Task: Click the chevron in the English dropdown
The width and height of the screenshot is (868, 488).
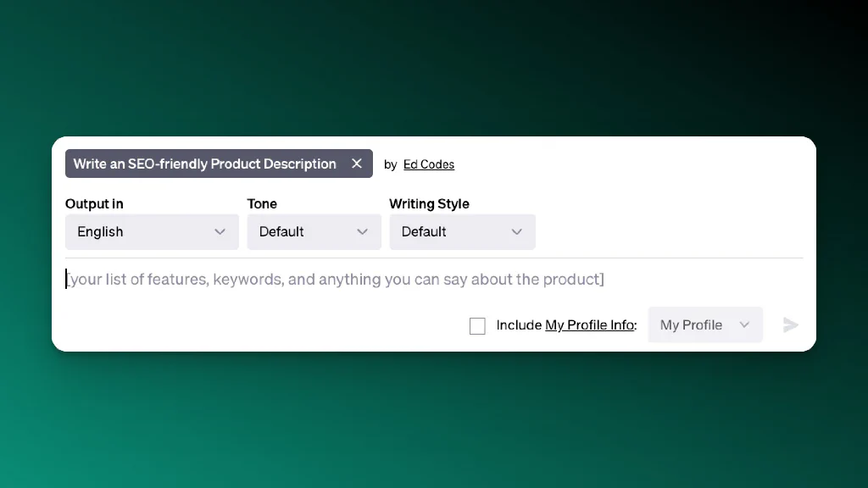Action: pos(220,232)
